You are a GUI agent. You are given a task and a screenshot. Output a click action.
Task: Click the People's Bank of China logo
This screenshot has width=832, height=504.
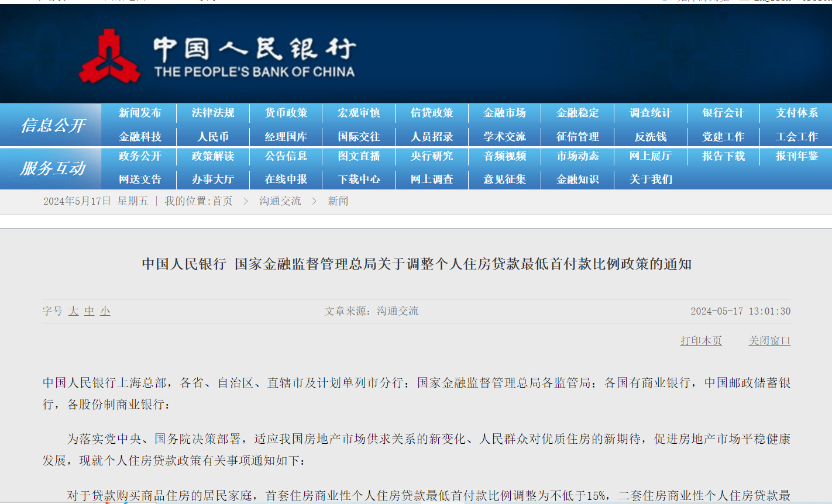[217, 57]
